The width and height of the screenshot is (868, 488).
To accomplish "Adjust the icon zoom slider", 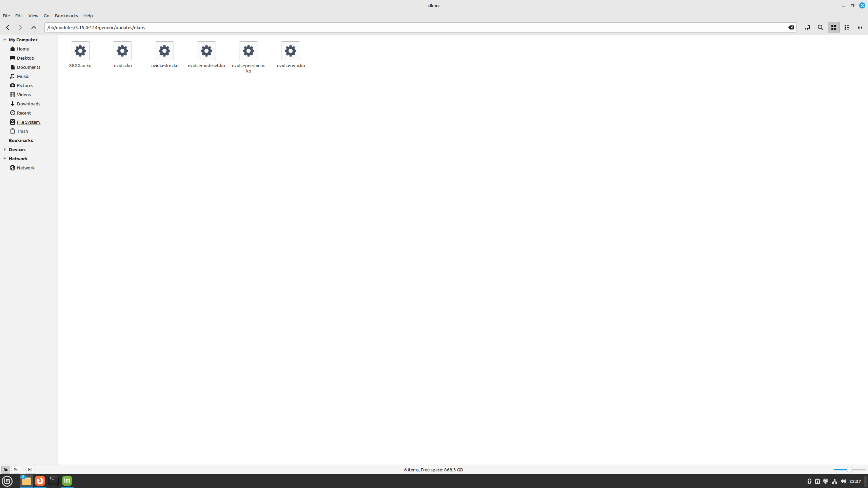I will click(849, 469).
